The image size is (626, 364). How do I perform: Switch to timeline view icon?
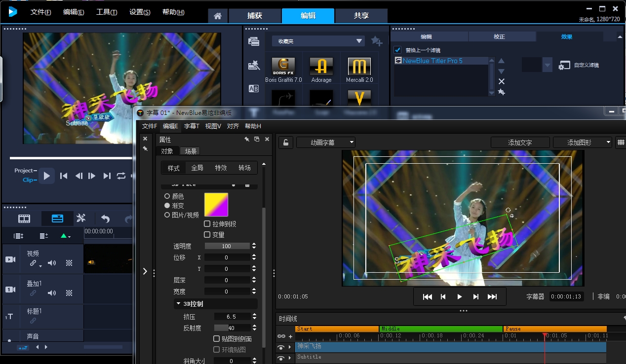58,218
